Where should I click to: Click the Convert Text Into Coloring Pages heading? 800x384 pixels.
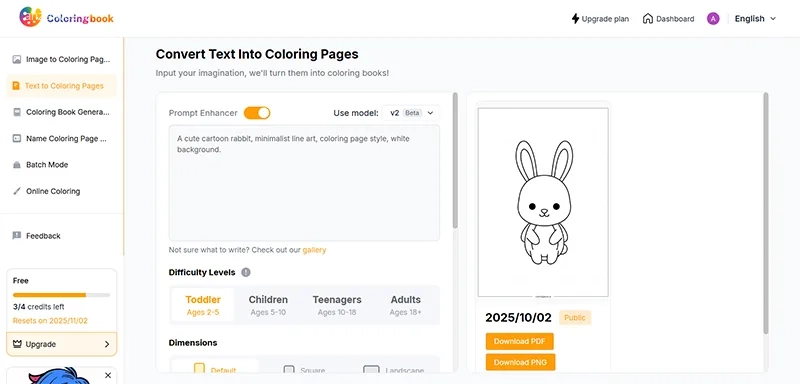click(x=257, y=54)
